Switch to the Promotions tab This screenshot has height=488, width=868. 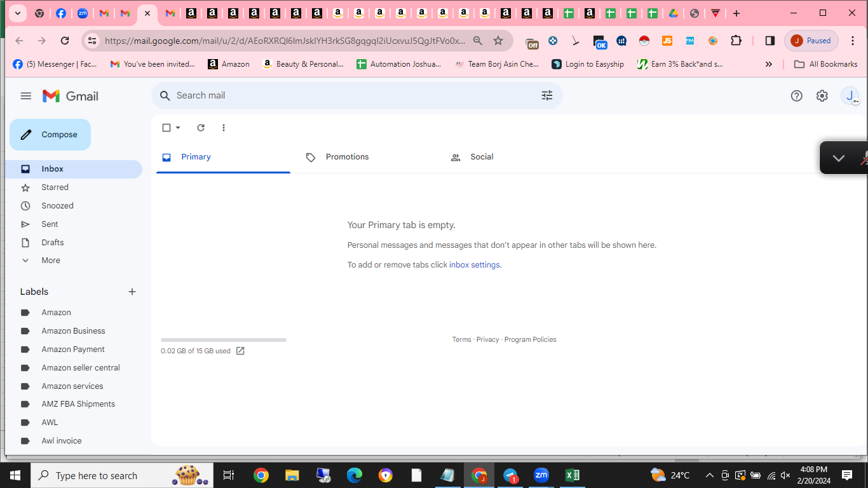(367, 157)
